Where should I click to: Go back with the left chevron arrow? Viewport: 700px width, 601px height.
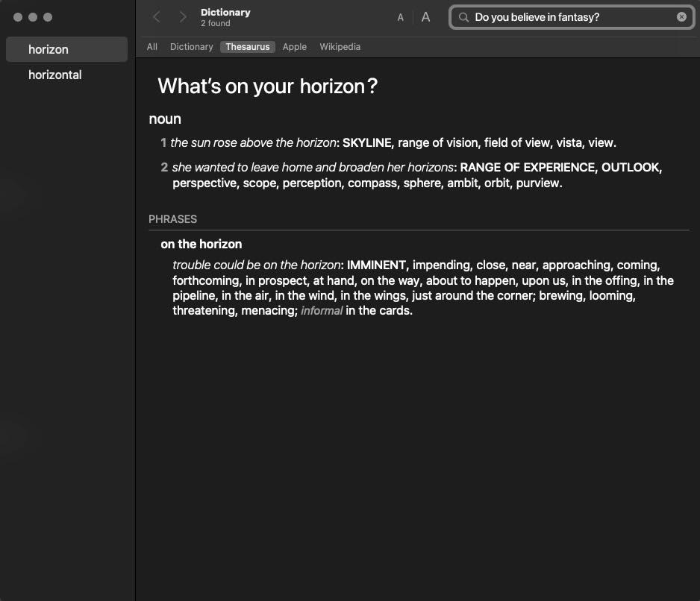click(157, 17)
